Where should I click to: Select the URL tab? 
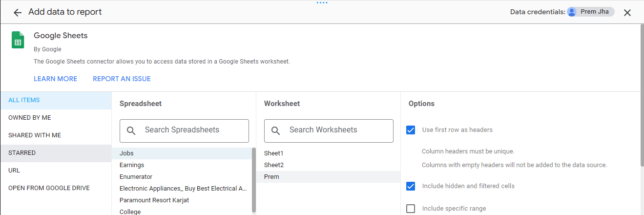click(56, 171)
